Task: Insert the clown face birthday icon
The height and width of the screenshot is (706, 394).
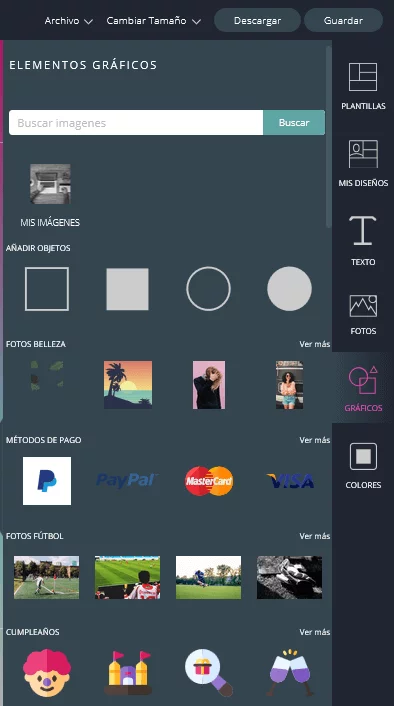Action: (x=47, y=673)
